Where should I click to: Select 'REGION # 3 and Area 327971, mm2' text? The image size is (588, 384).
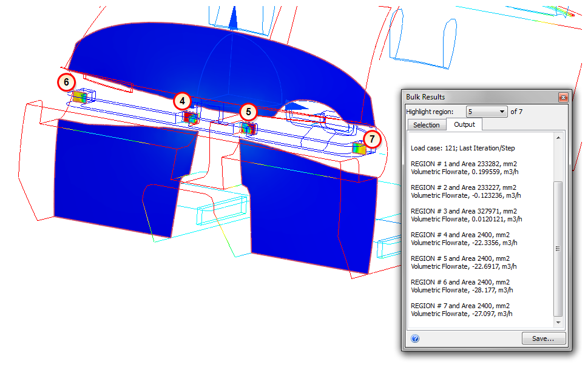[464, 211]
